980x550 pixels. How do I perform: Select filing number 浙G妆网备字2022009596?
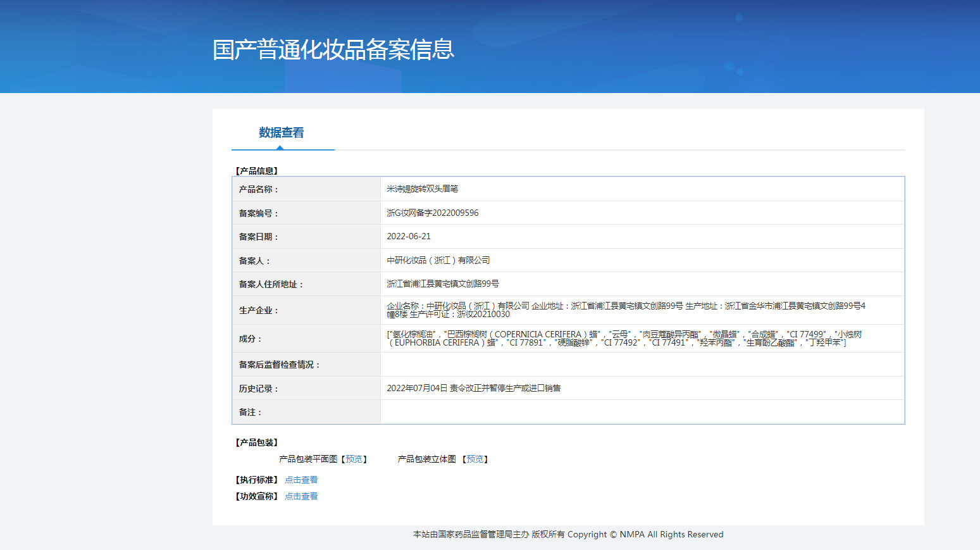(433, 213)
